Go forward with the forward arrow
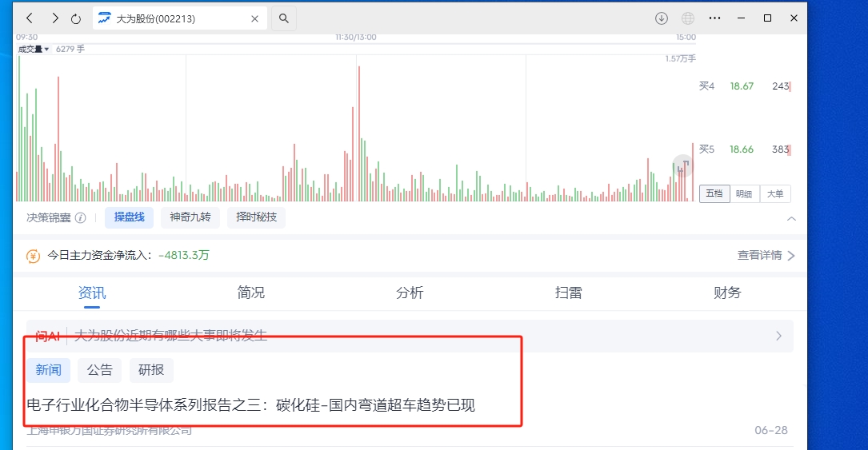Image resolution: width=868 pixels, height=450 pixels. click(54, 18)
